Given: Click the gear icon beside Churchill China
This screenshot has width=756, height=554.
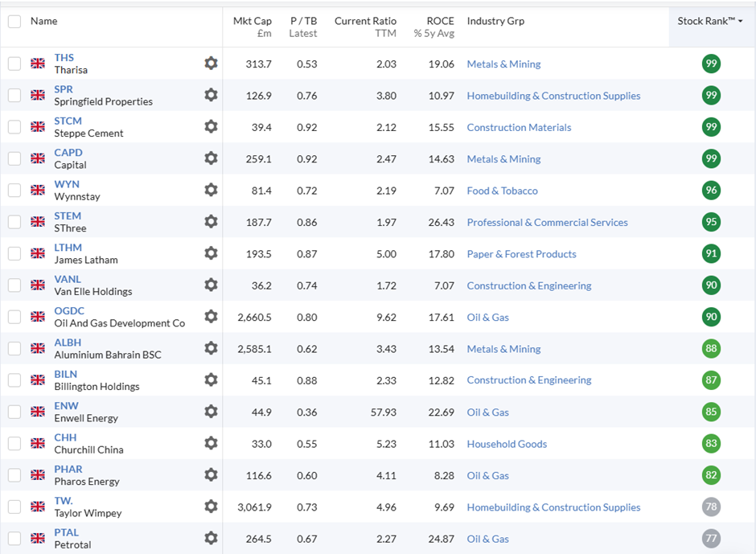Looking at the screenshot, I should pos(211,443).
